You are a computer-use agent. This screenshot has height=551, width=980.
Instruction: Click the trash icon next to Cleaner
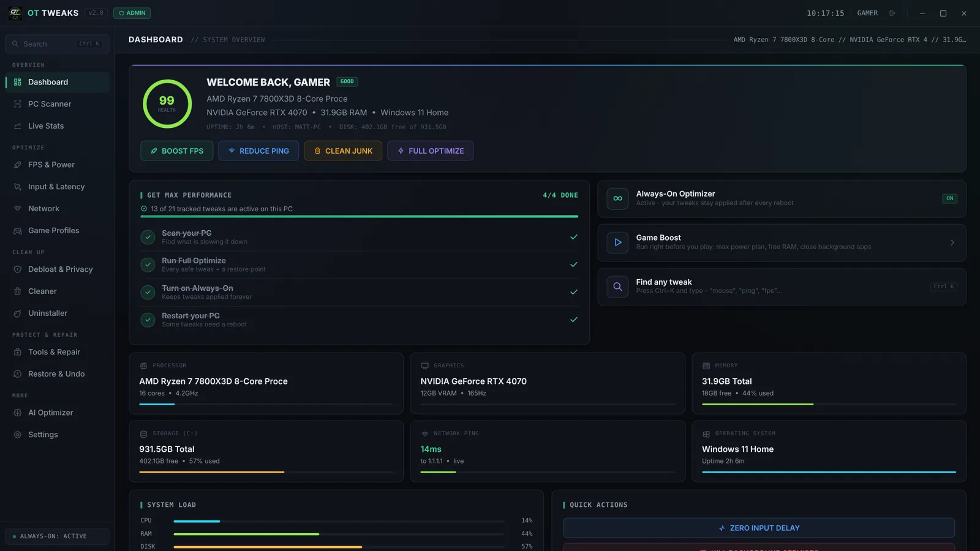[x=18, y=291]
